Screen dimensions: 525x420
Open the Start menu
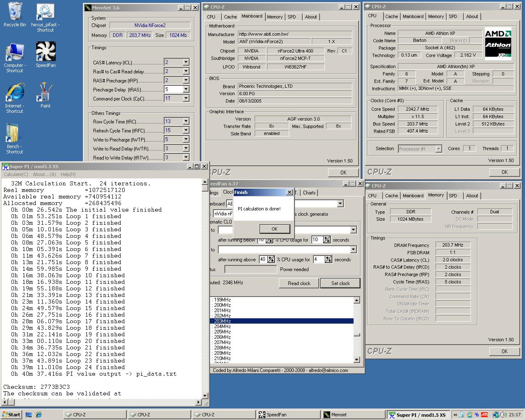[x=11, y=415]
